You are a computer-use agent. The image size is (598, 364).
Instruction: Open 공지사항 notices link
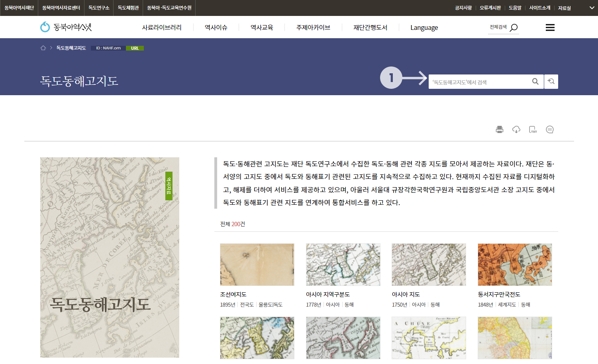[x=463, y=8]
